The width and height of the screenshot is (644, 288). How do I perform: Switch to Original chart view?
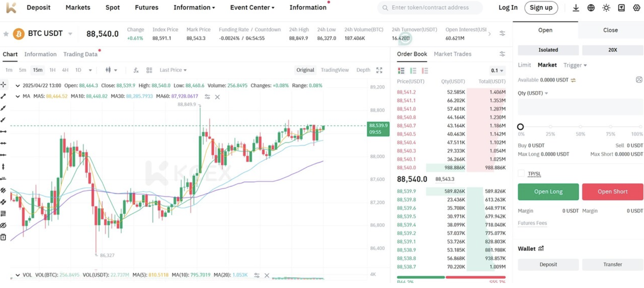(305, 70)
